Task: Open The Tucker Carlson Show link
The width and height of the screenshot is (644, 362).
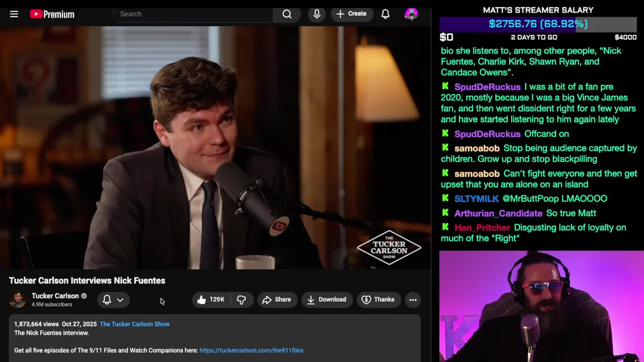Action: 134,324
